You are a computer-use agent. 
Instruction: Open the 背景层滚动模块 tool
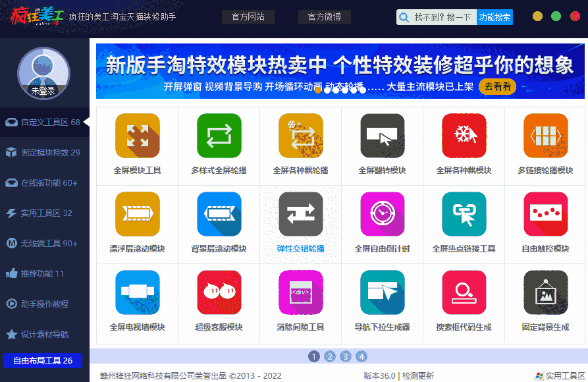click(219, 214)
